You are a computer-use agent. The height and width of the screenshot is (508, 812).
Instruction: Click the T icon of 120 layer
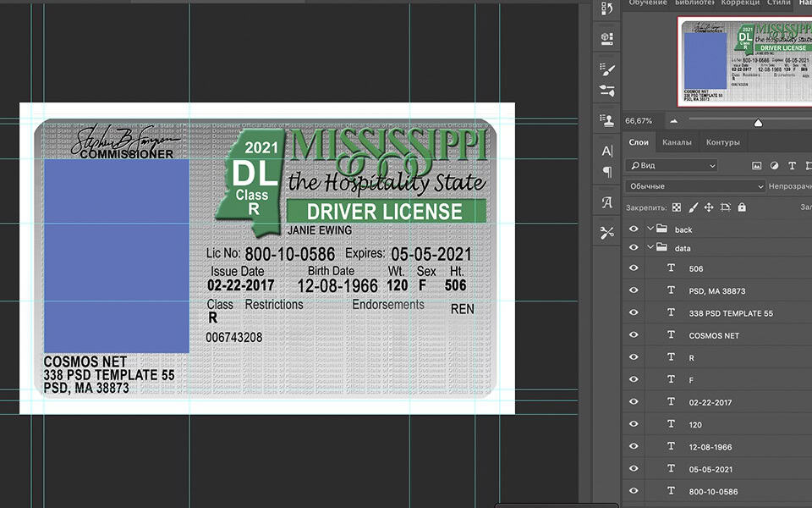tap(671, 424)
